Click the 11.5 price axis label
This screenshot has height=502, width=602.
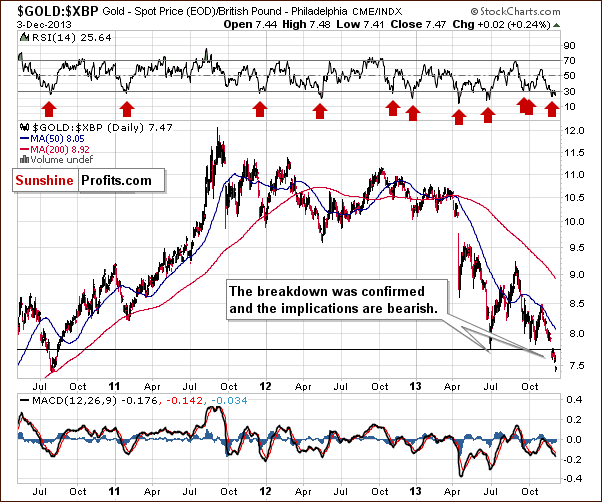[574, 153]
